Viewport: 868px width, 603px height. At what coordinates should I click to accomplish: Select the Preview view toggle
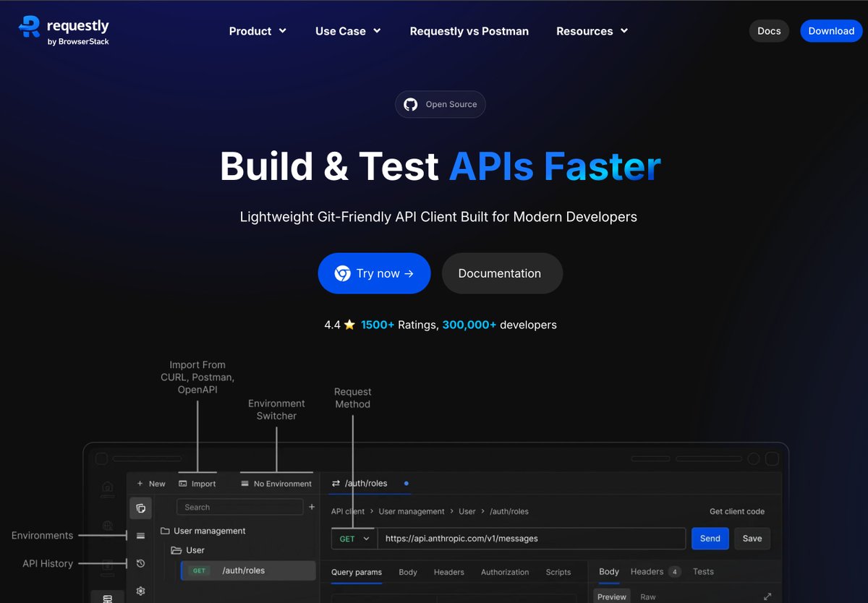click(x=612, y=596)
